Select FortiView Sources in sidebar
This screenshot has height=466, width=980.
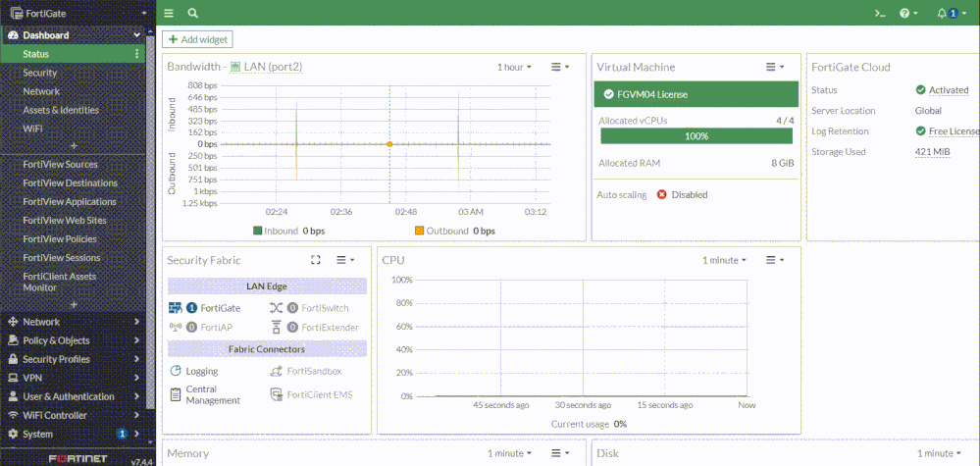click(x=60, y=164)
